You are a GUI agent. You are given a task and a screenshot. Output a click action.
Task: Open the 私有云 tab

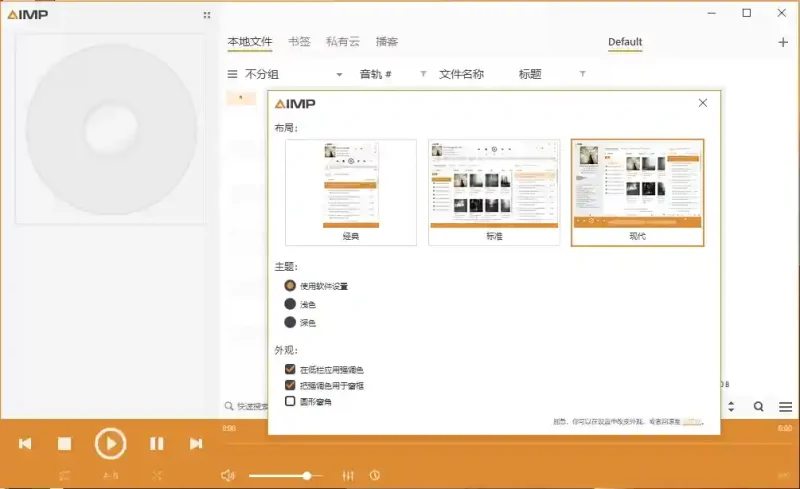(343, 42)
